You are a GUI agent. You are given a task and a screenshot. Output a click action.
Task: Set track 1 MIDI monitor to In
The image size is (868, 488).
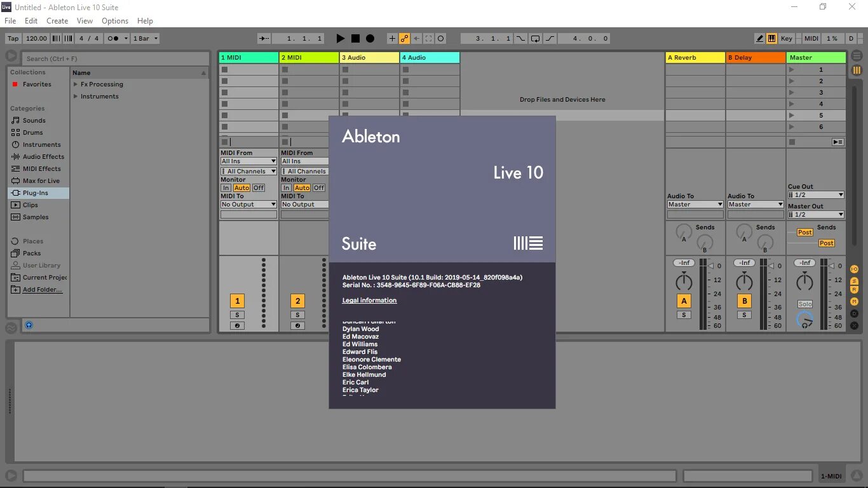226,187
